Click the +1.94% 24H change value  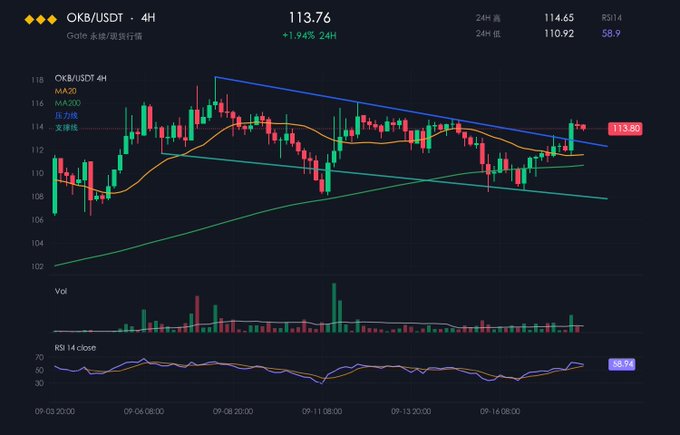(309, 36)
